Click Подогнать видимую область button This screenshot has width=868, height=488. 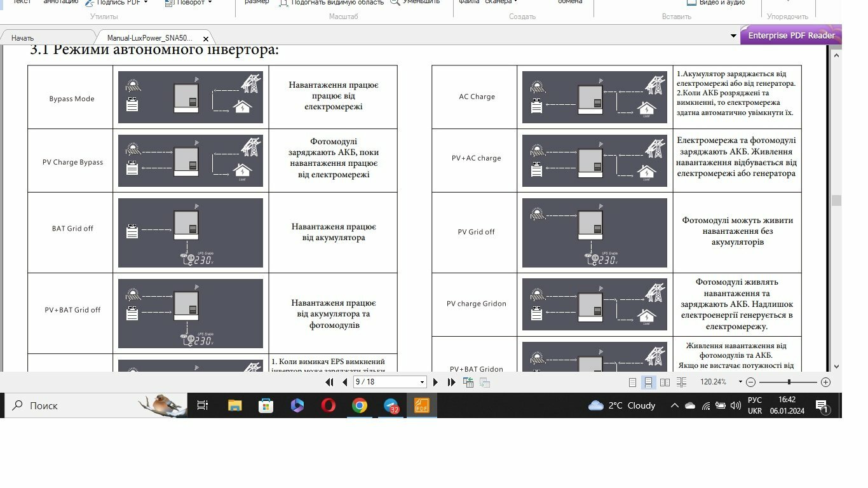point(332,3)
